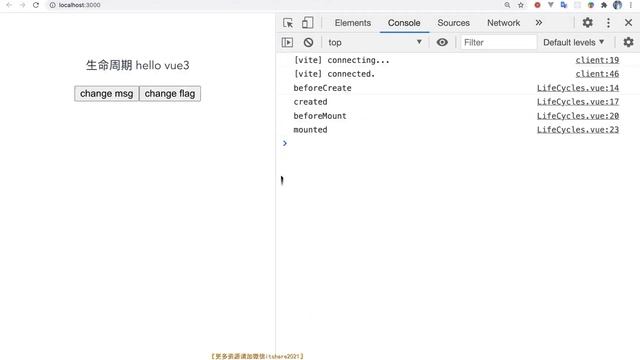Click the site info icon in address bar

[53, 5]
